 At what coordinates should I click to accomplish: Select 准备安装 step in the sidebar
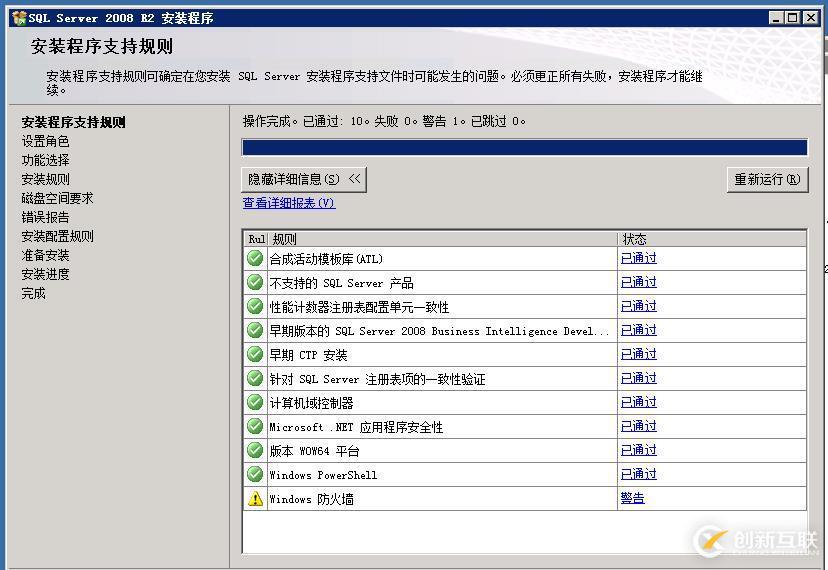point(45,256)
